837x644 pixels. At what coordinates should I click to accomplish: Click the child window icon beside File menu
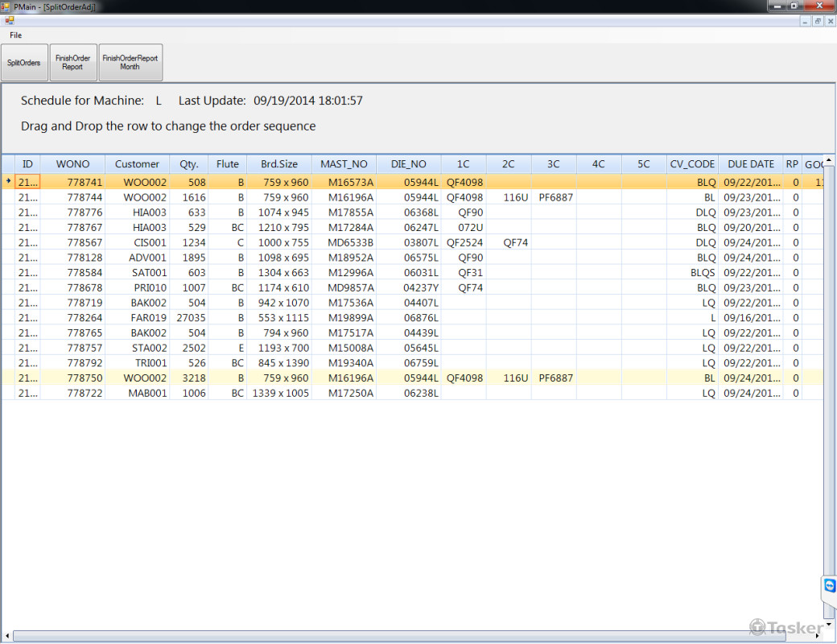click(x=9, y=20)
